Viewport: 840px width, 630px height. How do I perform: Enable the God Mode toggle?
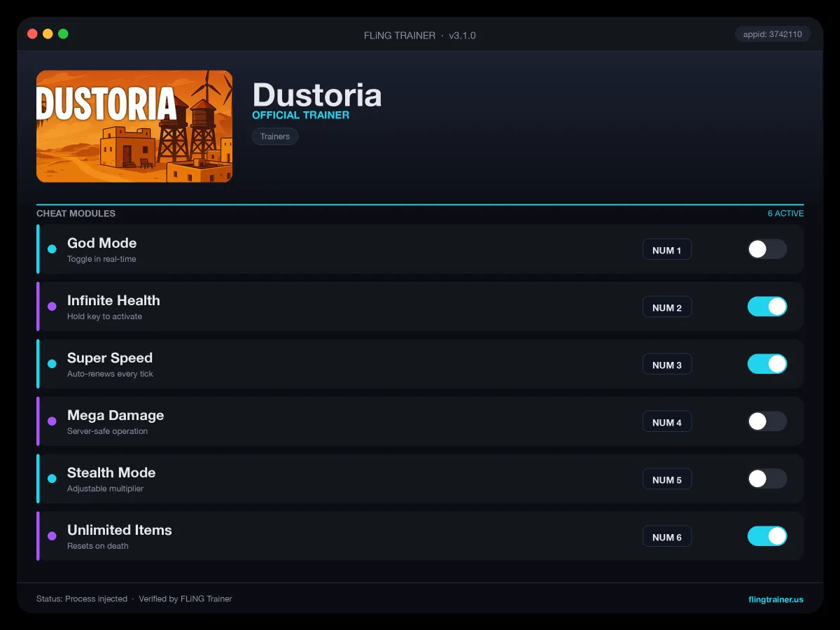(767, 249)
